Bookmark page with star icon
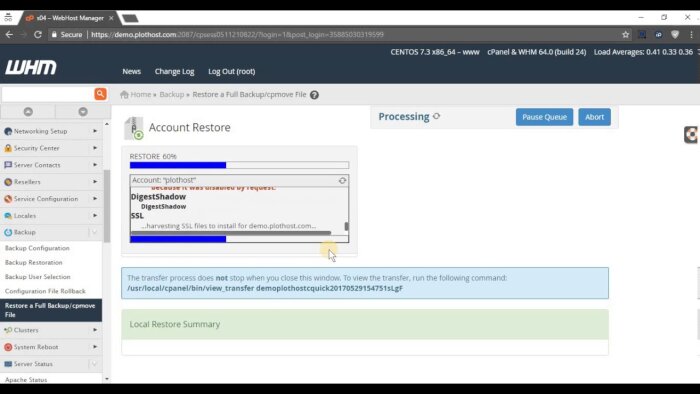The width and height of the screenshot is (700, 394). pos(625,34)
